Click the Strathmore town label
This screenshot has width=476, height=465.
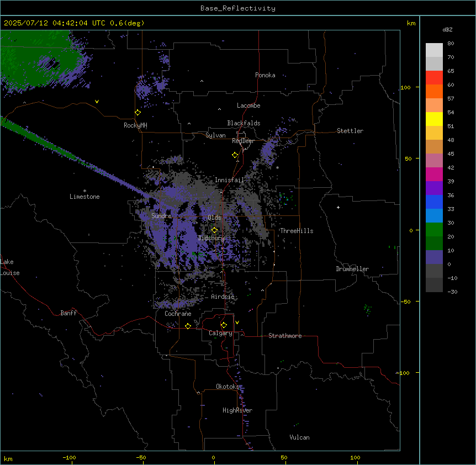click(285, 336)
